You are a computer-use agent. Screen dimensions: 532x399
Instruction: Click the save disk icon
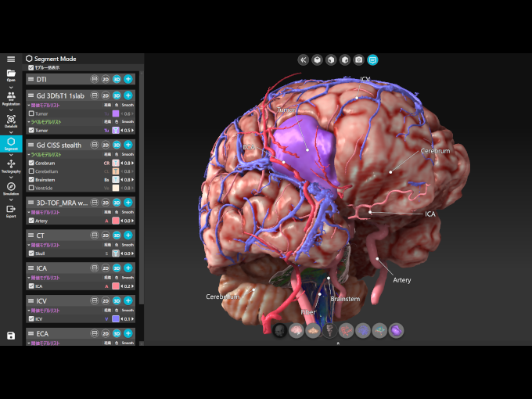[x=11, y=336]
